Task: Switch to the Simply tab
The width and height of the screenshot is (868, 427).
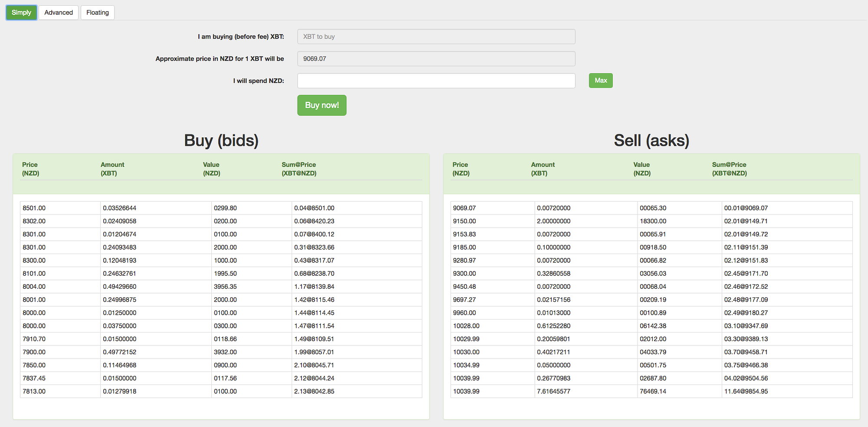Action: [x=21, y=13]
